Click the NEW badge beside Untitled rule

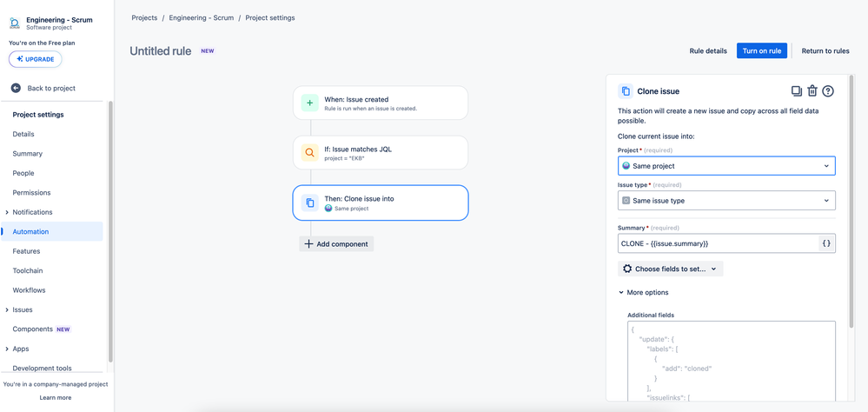click(x=208, y=51)
